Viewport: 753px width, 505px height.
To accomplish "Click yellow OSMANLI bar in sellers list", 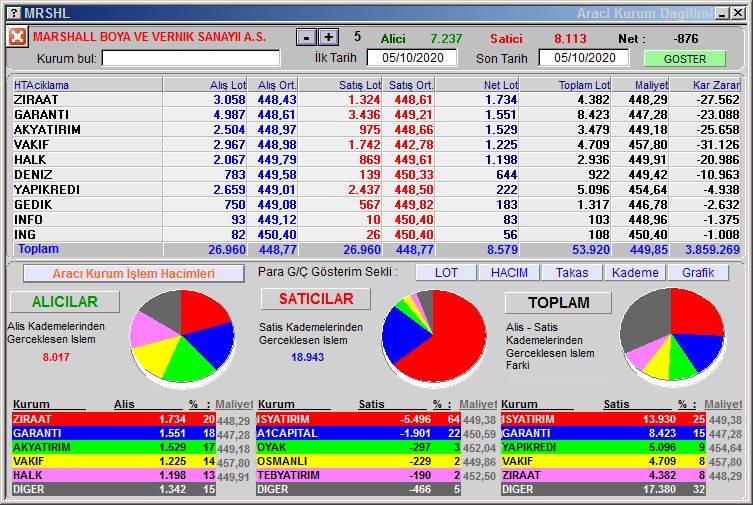I will pos(358,461).
